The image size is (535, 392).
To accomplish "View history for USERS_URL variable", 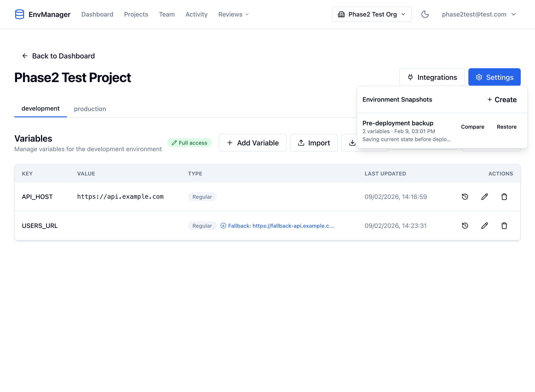I will coord(465,226).
